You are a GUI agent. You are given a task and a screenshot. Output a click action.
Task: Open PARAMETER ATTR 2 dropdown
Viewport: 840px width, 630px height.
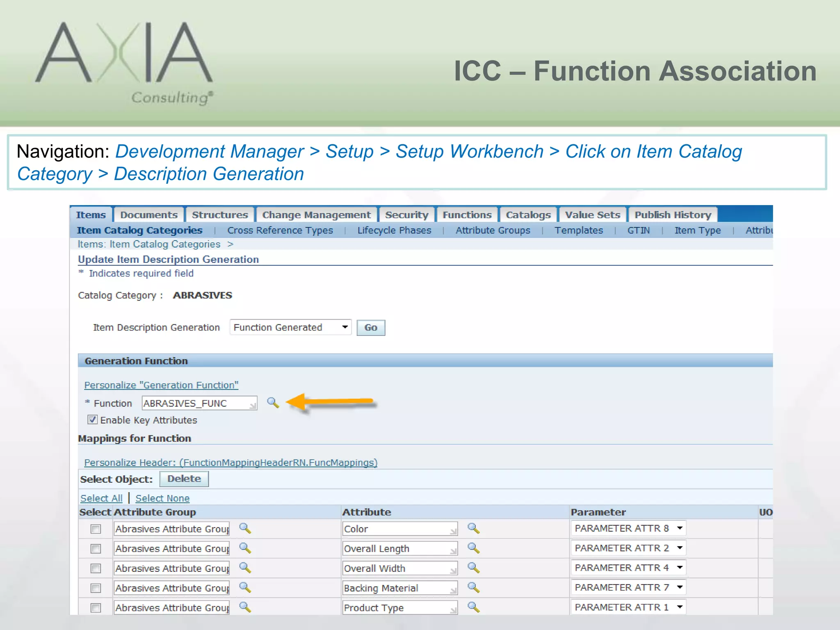pyautogui.click(x=628, y=548)
